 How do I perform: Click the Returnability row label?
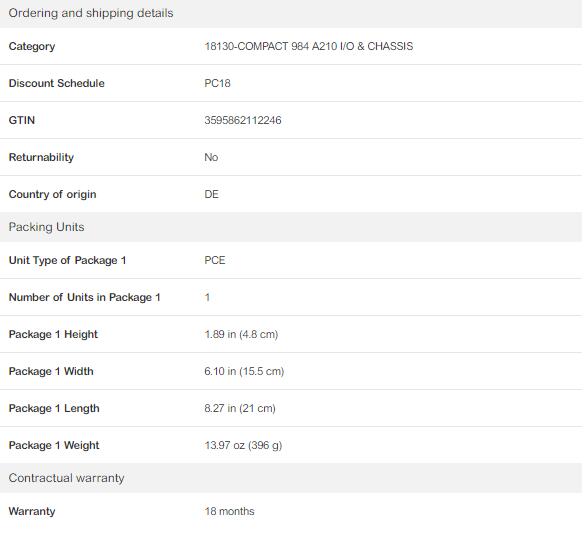point(41,157)
